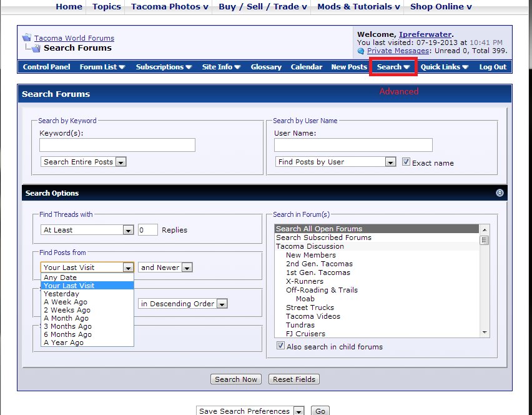Select Search All Open Forums
Screen dimensions: 532x415
(x=377, y=229)
